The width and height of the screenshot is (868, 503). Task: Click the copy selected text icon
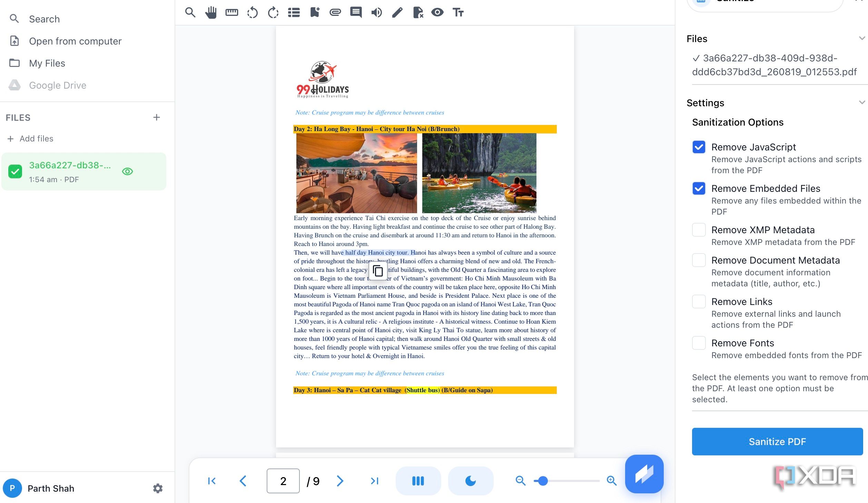point(378,271)
